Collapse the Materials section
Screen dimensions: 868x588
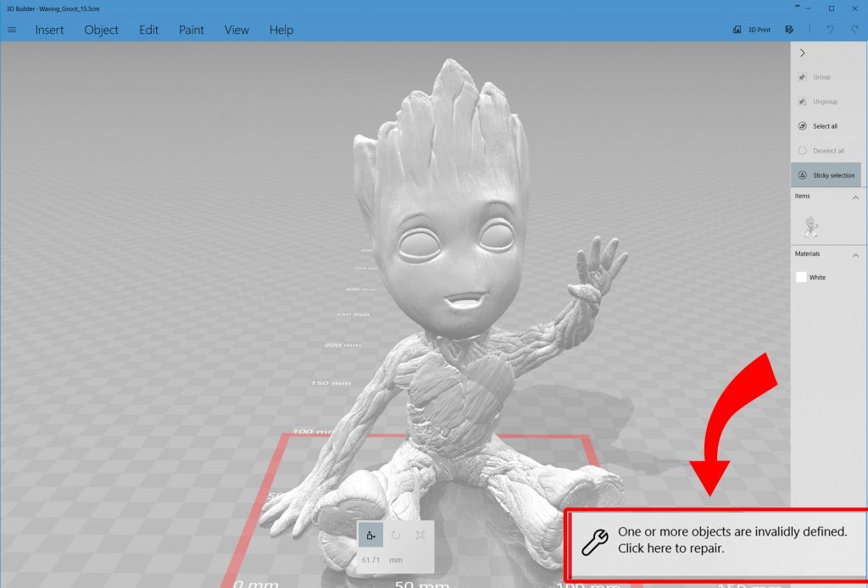(854, 255)
